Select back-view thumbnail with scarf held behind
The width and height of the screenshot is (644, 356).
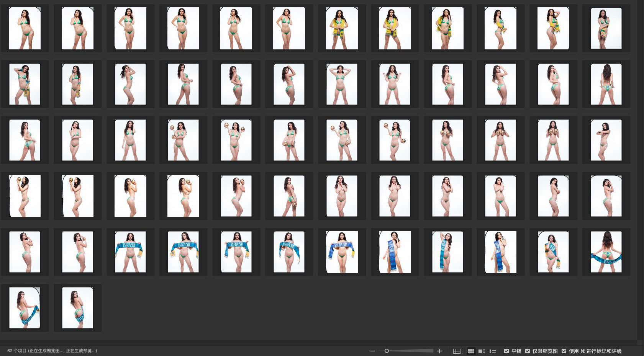coord(606,252)
